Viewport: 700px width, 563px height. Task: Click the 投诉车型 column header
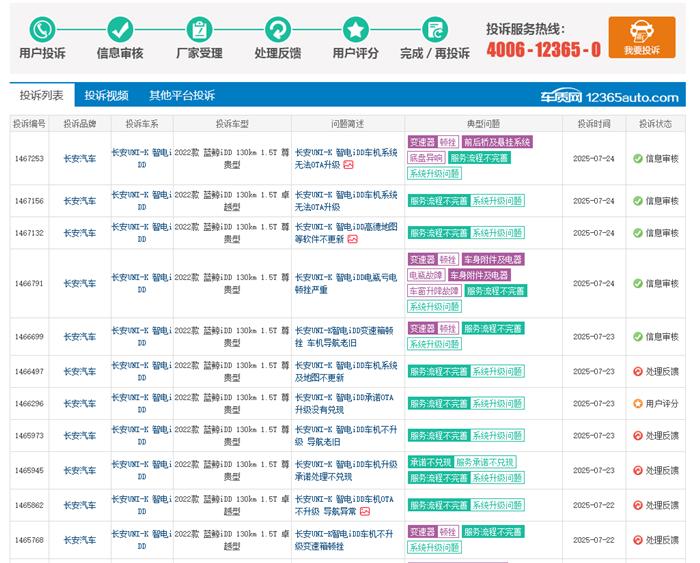point(232,124)
